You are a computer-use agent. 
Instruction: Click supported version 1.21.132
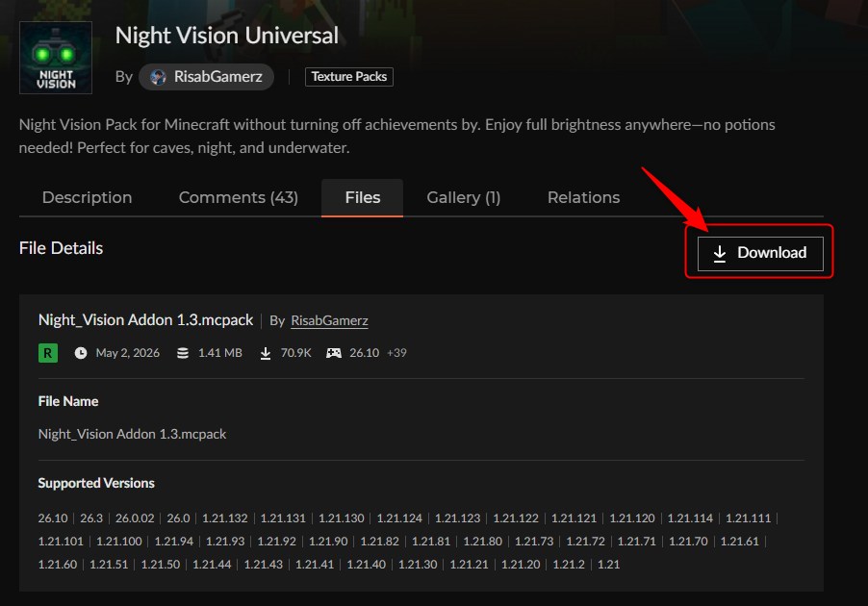coord(225,518)
